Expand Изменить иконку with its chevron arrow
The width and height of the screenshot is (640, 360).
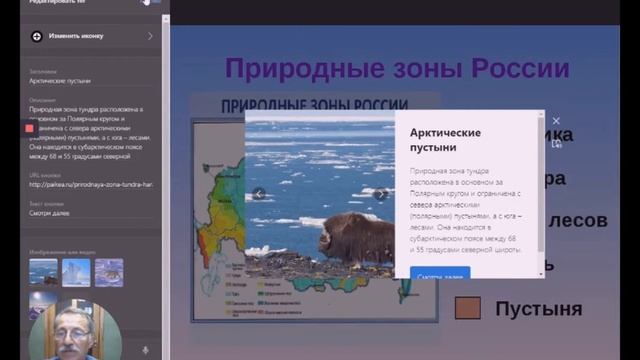(150, 36)
